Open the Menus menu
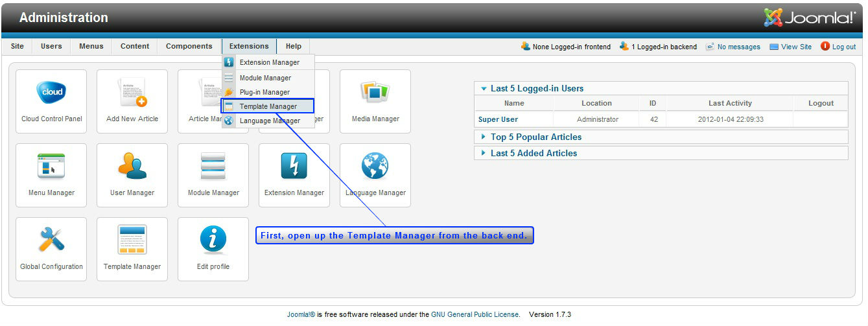Viewport: 868px width, 326px height. pyautogui.click(x=91, y=47)
